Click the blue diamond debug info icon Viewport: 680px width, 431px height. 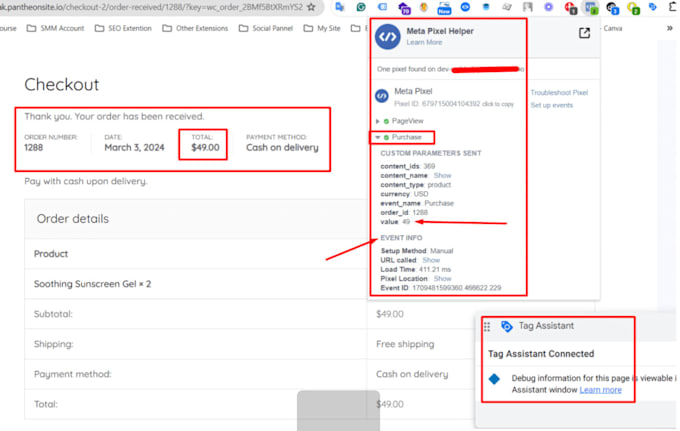tap(494, 379)
